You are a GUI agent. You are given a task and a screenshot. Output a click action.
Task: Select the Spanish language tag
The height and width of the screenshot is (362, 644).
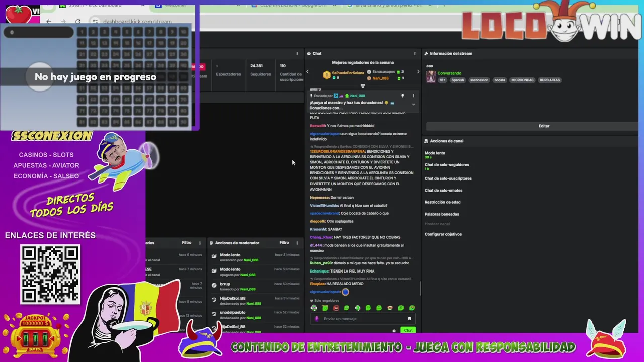pyautogui.click(x=458, y=80)
